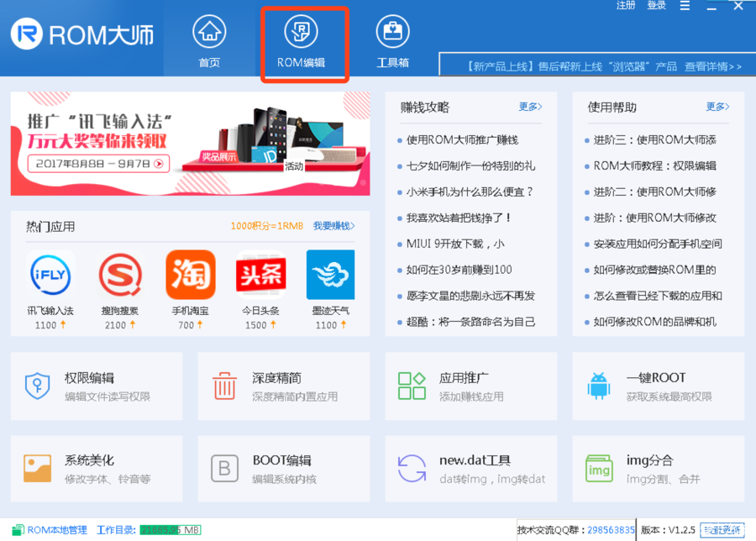This screenshot has width=756, height=541.
Task: Click the QQ group number 298563835
Action: (611, 530)
